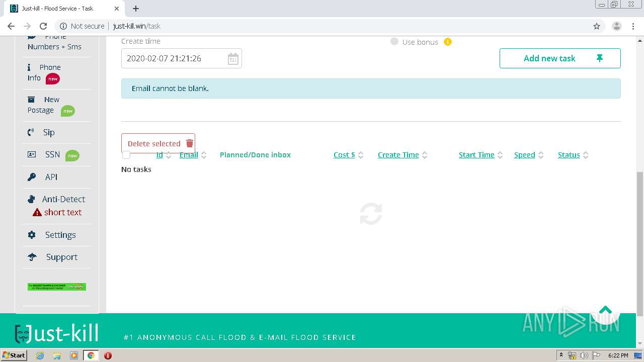Click the green advertisement banner in sidebar
644x362 pixels.
[57, 287]
